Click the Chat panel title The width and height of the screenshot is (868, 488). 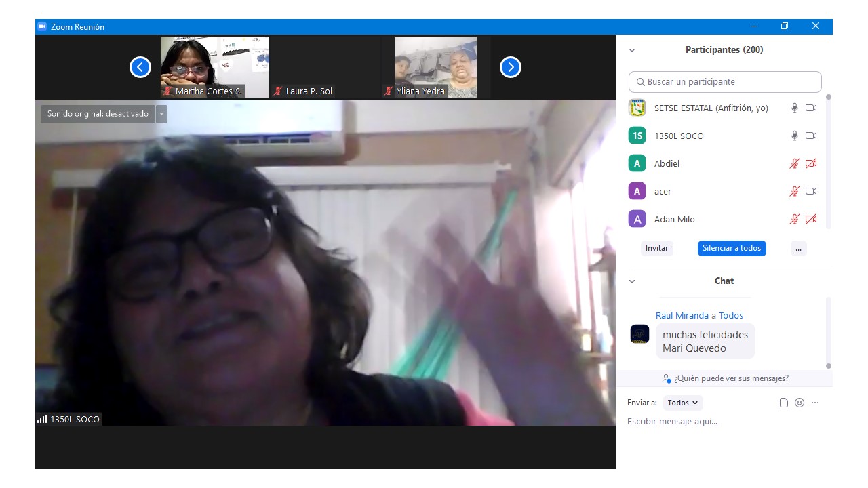724,281
